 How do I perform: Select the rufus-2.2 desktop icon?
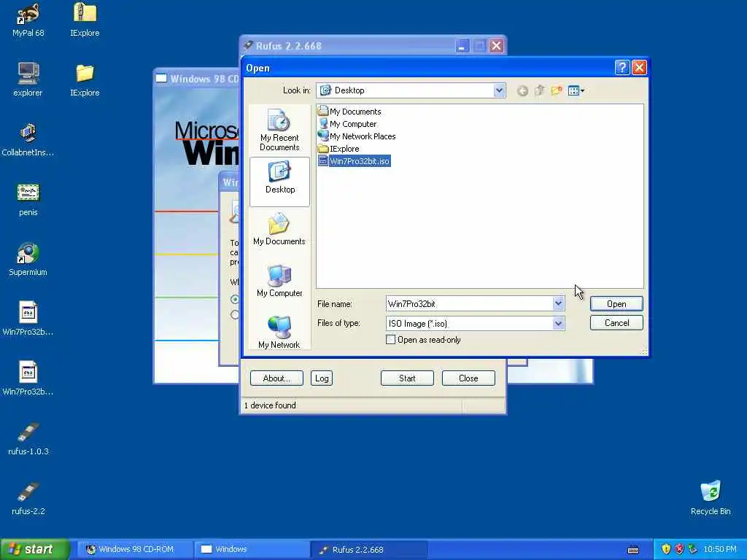point(28,498)
